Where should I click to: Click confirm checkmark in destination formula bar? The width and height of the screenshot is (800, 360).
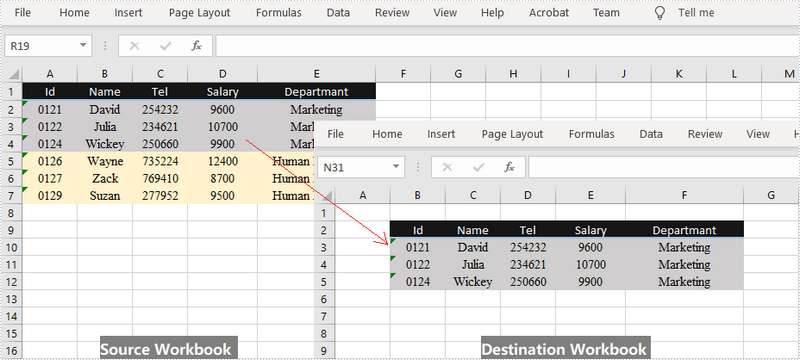(x=478, y=167)
